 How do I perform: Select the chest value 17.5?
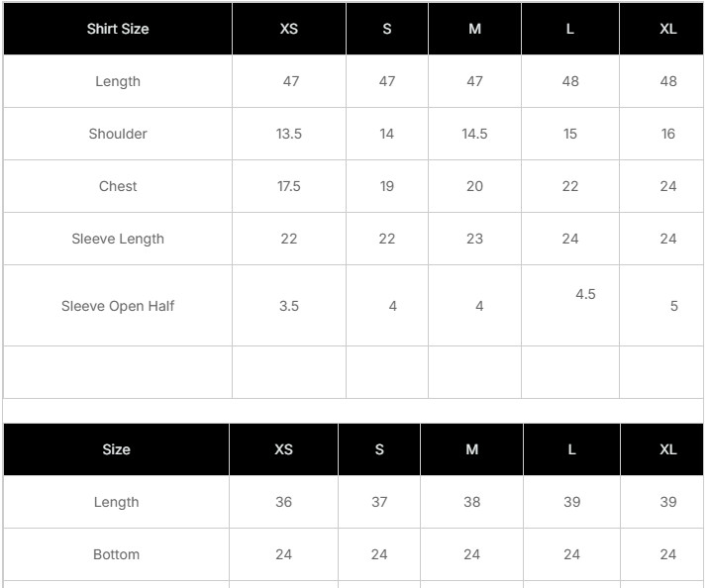(289, 186)
